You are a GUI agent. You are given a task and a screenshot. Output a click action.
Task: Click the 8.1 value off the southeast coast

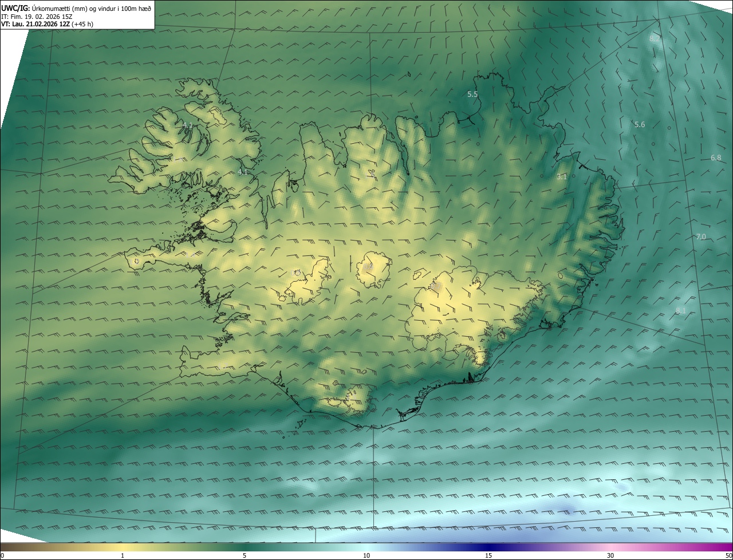tap(681, 311)
